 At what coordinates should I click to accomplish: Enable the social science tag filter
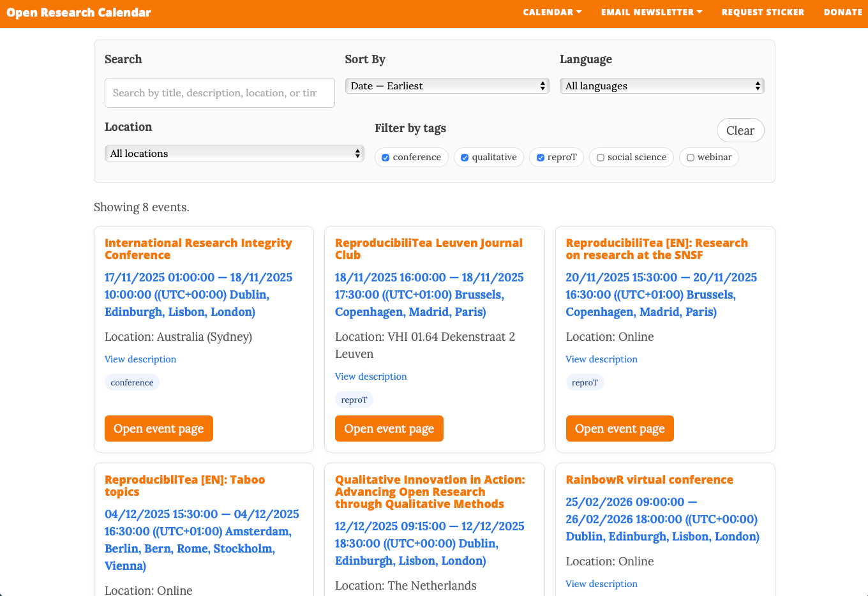tap(601, 158)
